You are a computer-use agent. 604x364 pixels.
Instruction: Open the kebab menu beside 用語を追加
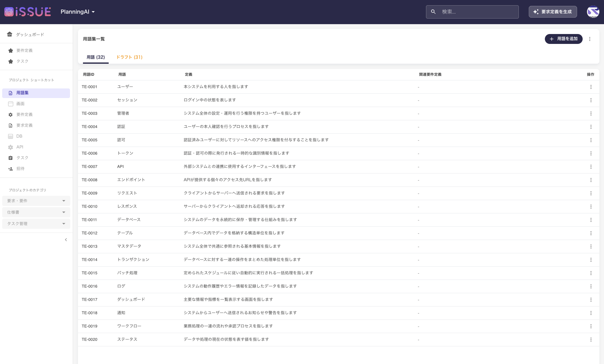589,39
